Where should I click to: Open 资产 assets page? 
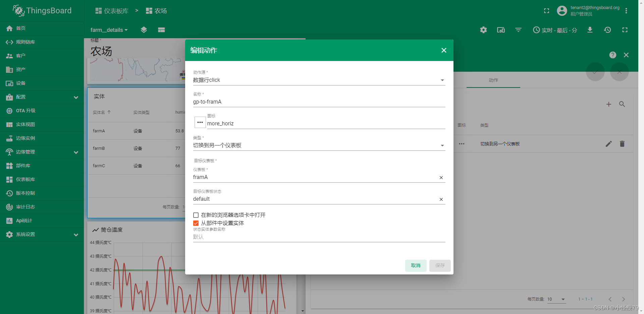pyautogui.click(x=42, y=69)
